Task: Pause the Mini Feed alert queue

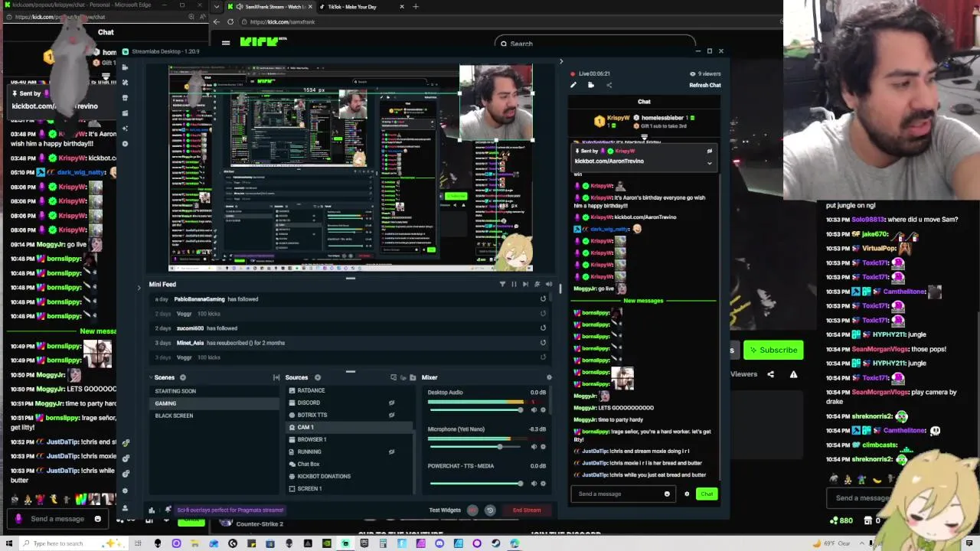Action: coord(514,284)
